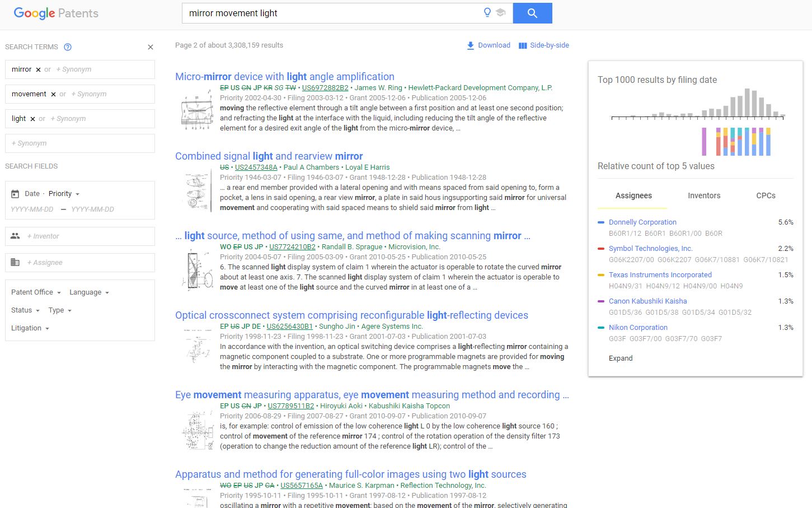Click the inventor people icon

[15, 236]
